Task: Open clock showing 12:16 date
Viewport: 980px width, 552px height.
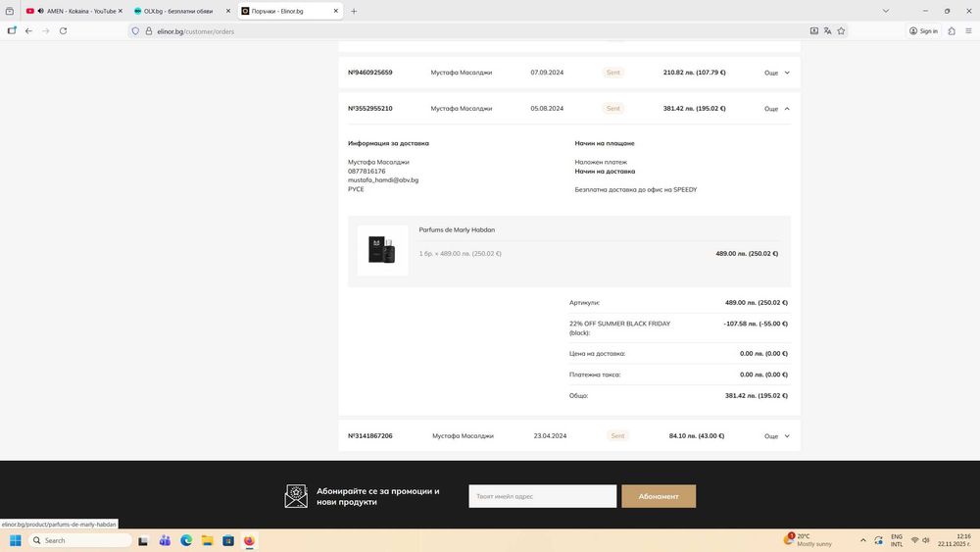Action: [x=955, y=540]
